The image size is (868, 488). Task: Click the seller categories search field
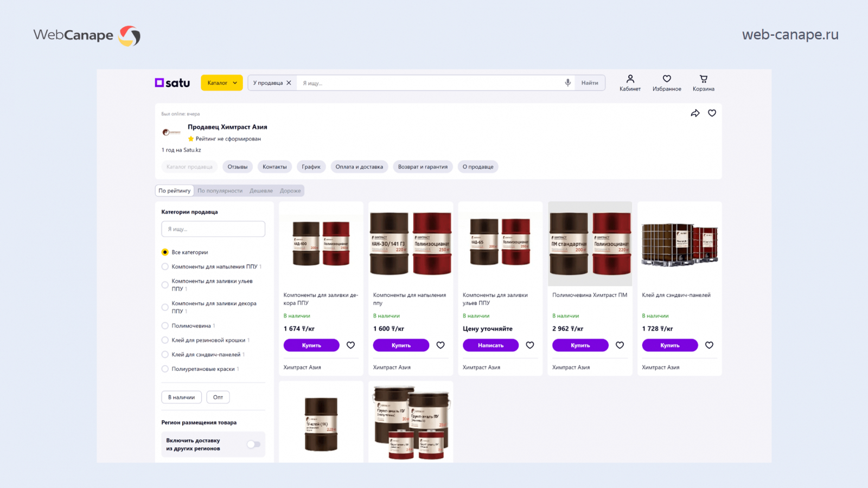click(x=213, y=229)
